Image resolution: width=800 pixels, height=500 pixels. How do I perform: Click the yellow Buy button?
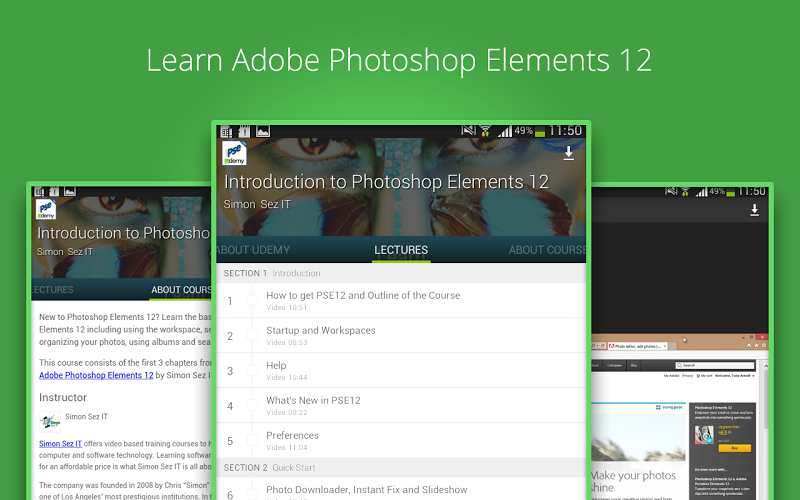[735, 448]
